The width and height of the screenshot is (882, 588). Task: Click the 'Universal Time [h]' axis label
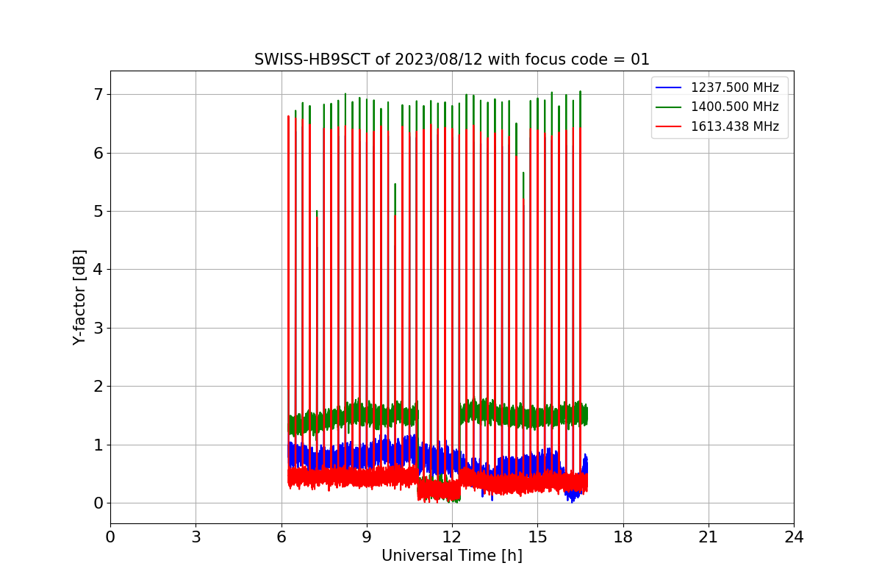(452, 556)
